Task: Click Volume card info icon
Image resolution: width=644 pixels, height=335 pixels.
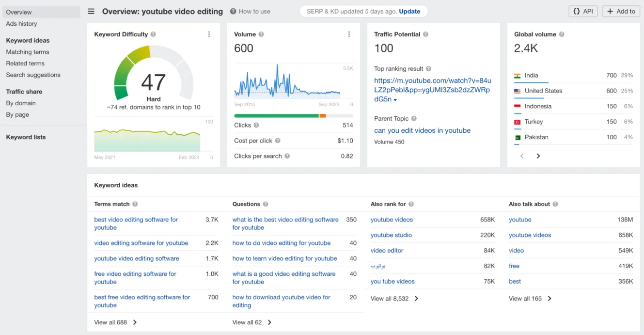Action: [x=261, y=34]
